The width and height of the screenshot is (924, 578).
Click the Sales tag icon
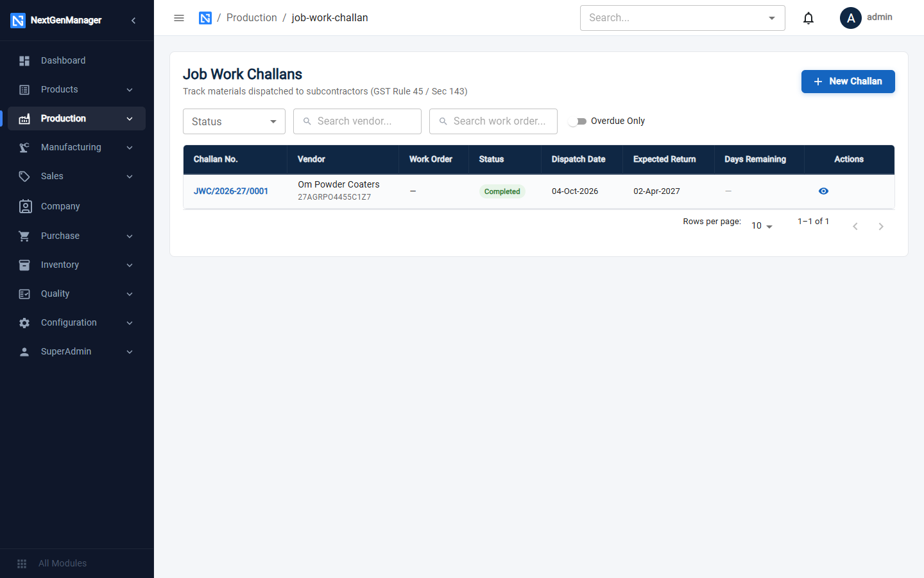point(24,177)
